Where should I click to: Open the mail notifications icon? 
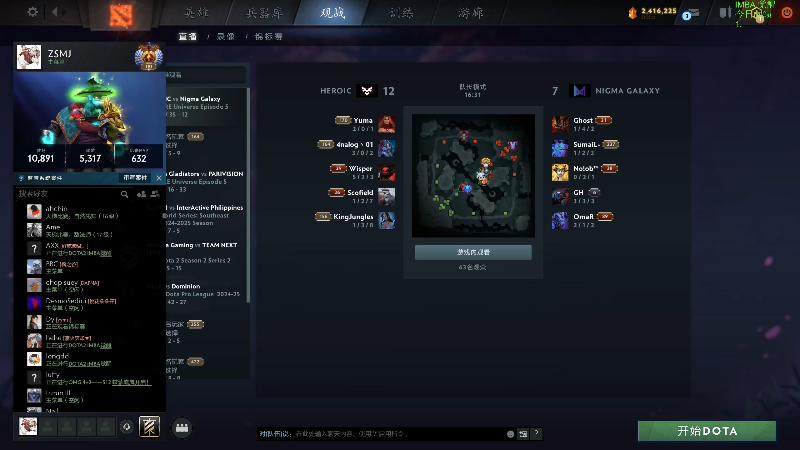(692, 13)
